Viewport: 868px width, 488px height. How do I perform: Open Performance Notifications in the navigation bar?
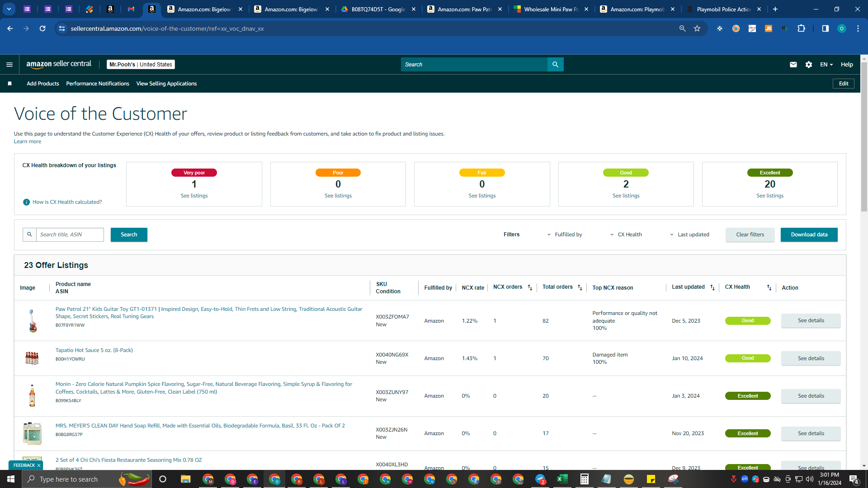click(x=98, y=84)
